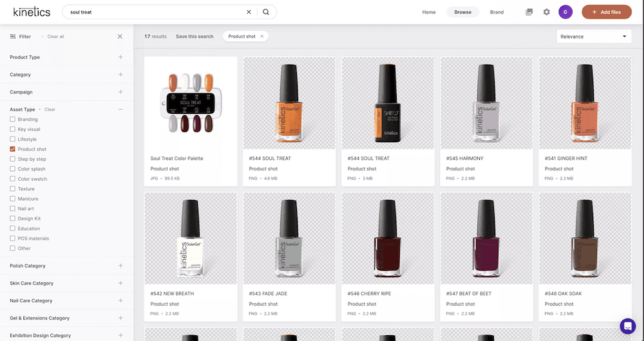Open the #543 FADE JADE thumbnail
The height and width of the screenshot is (341, 644).
click(x=289, y=239)
